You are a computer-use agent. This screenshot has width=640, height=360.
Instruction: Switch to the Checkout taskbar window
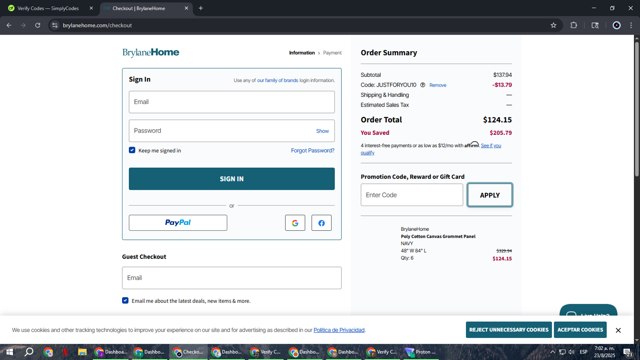(x=188, y=352)
